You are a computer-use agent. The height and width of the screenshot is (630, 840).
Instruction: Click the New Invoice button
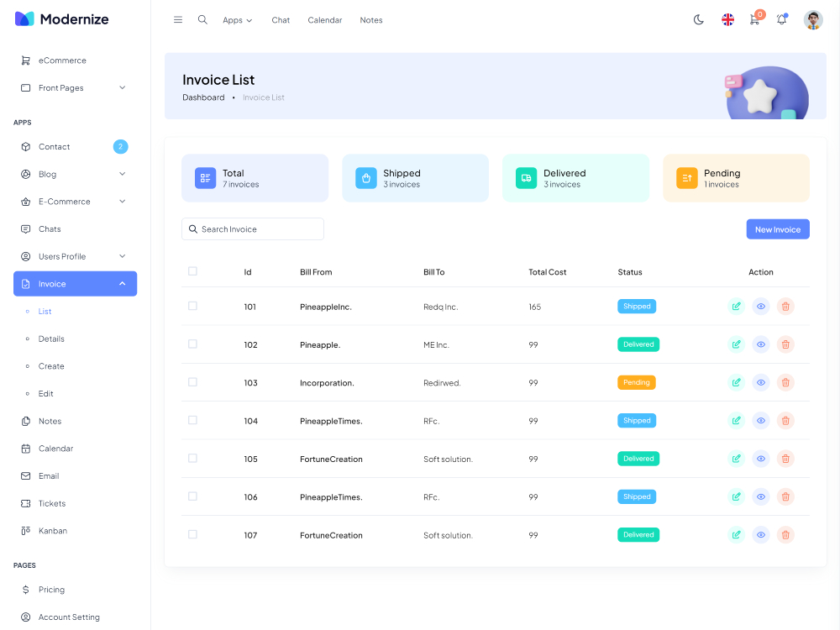tap(777, 229)
